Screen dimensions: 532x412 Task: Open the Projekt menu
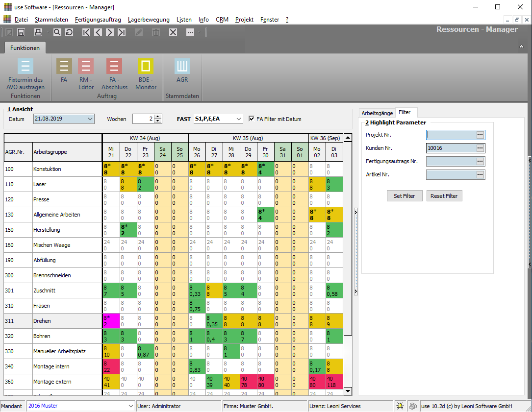coord(244,20)
